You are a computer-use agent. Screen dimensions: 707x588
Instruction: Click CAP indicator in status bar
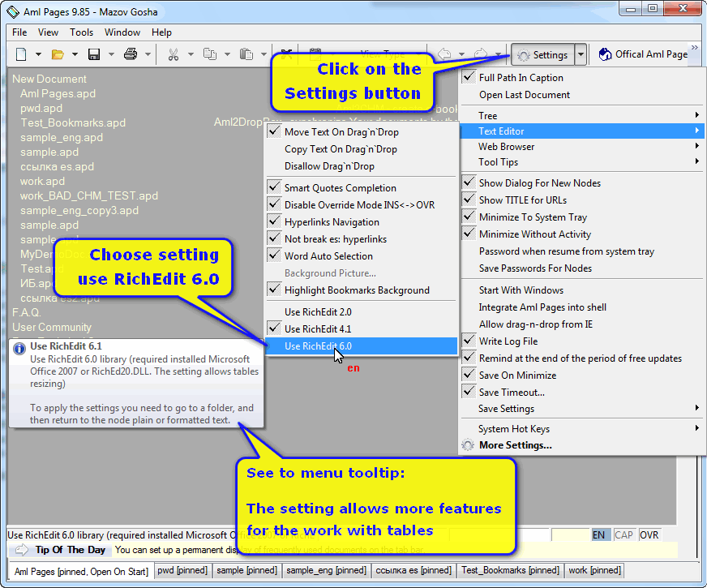(624, 535)
